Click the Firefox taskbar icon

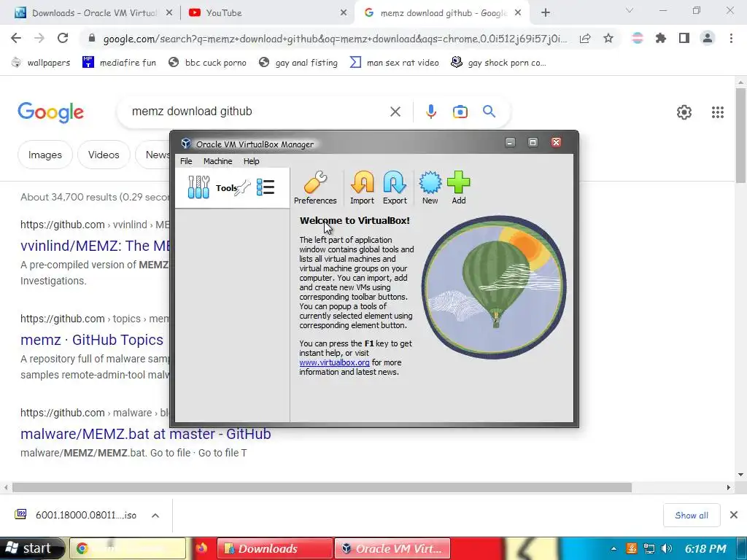point(201,548)
